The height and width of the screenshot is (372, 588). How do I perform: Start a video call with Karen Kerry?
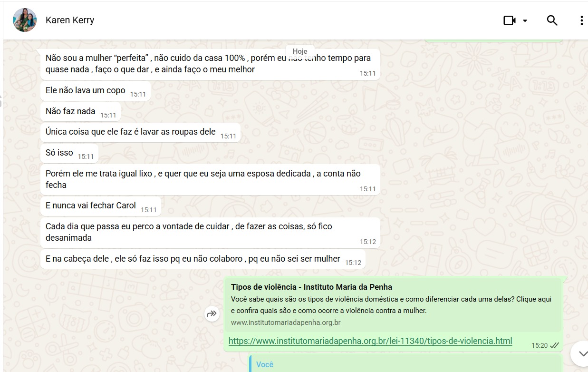[x=510, y=20]
